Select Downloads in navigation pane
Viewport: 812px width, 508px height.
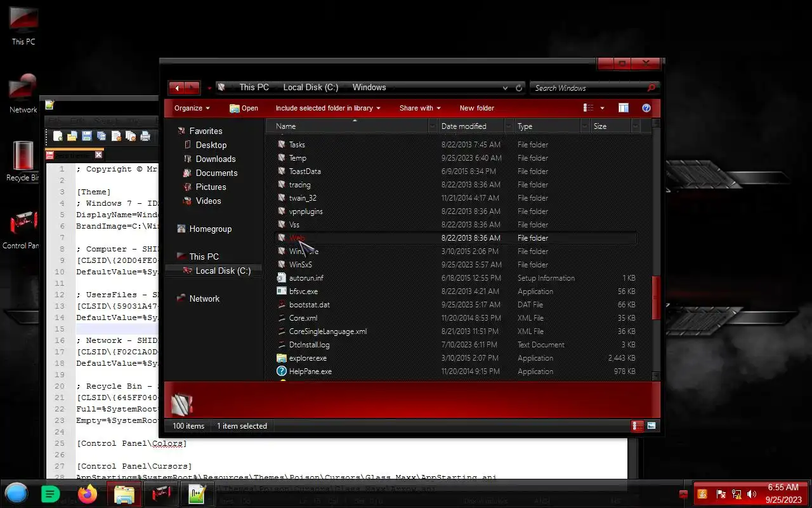(x=215, y=159)
